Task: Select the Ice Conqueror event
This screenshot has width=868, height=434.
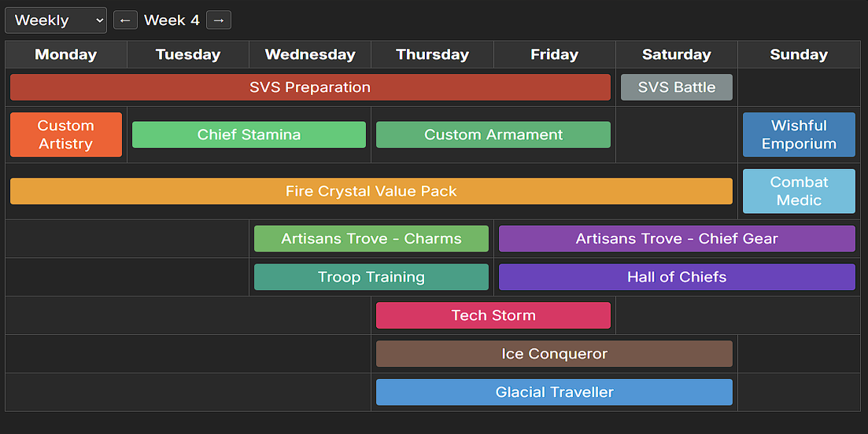Action: click(x=554, y=354)
